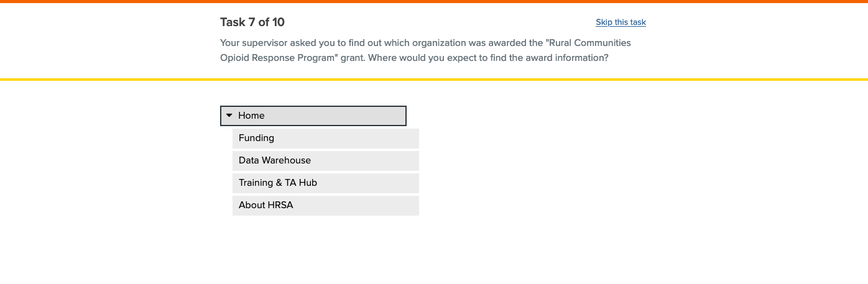Click the Task 7 of 10 heading
868x284 pixels.
coord(252,22)
